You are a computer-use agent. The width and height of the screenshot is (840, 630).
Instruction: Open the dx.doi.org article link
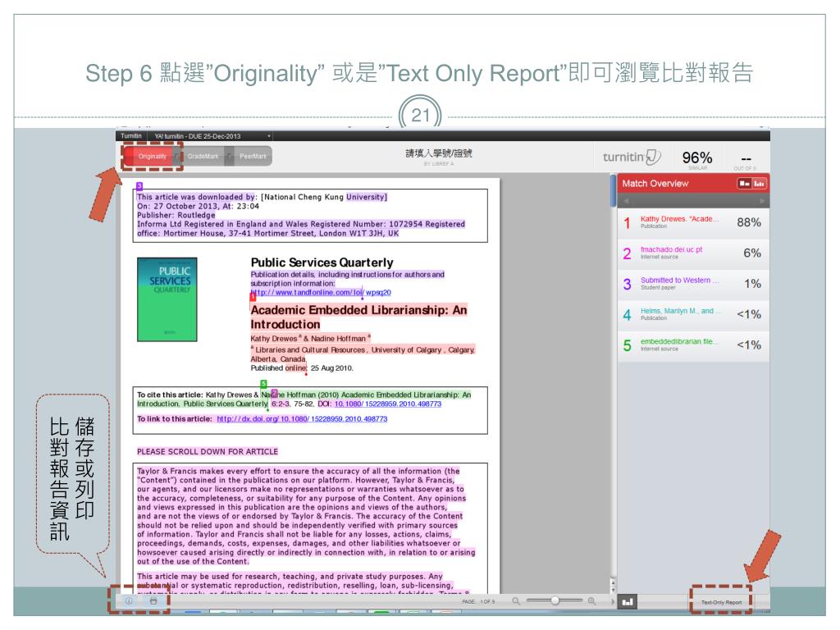click(x=302, y=419)
